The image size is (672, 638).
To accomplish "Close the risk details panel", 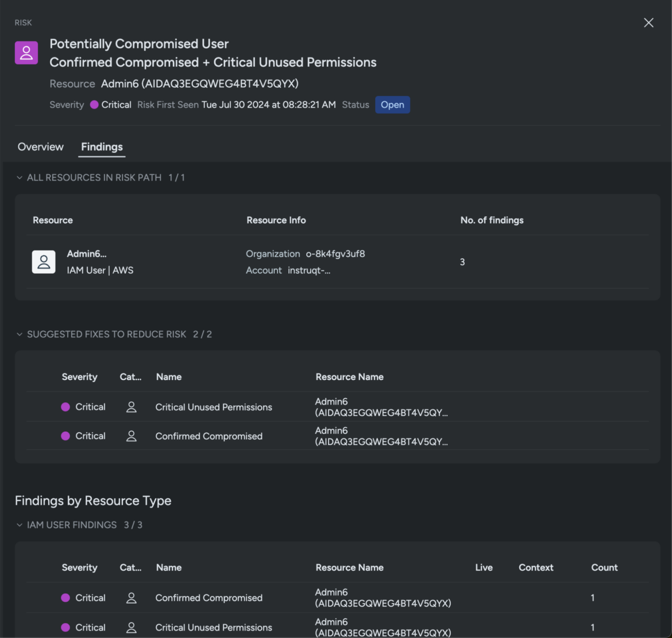I will point(648,23).
